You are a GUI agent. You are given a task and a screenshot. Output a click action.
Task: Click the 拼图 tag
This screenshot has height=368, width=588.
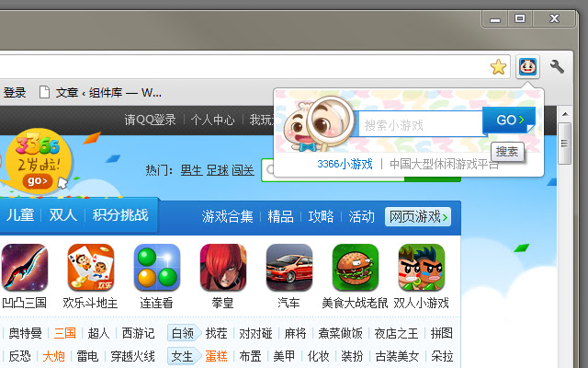441,333
